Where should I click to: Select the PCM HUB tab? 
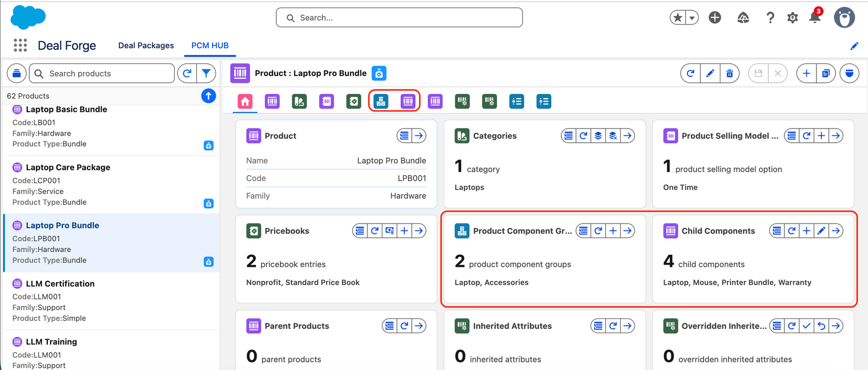click(x=210, y=46)
